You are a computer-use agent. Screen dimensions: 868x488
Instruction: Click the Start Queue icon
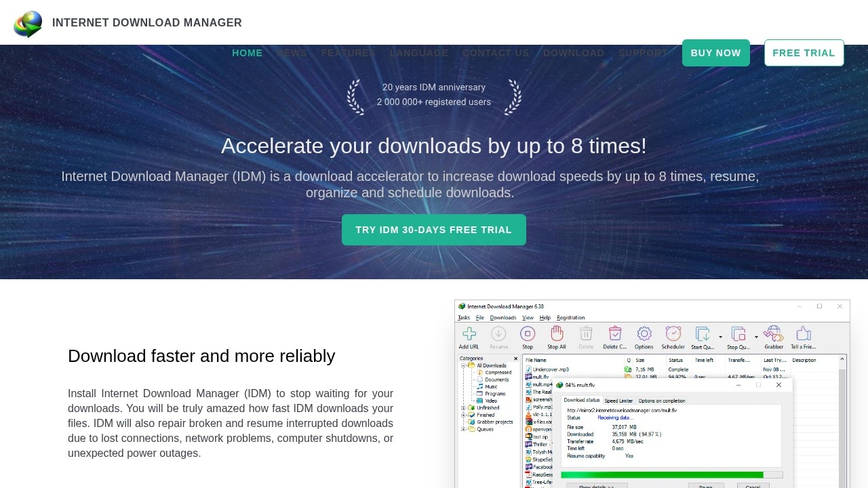coord(702,334)
